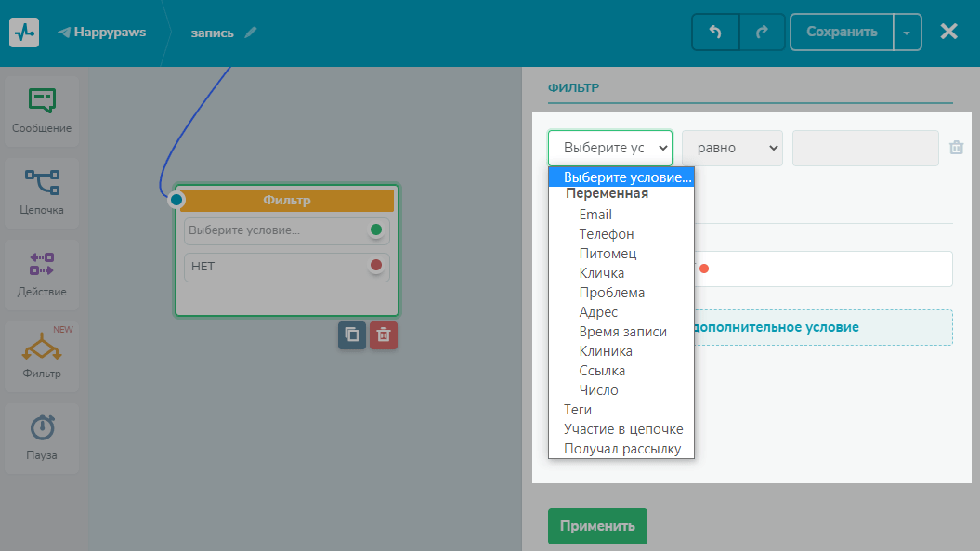Undo the last change

(715, 32)
